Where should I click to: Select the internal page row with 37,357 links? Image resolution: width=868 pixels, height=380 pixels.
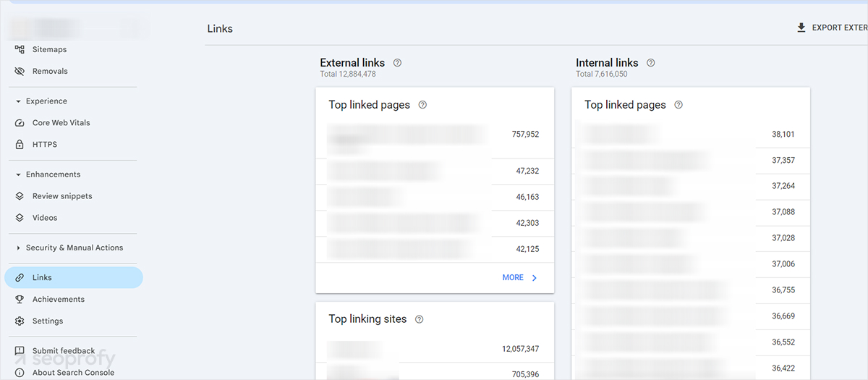(x=691, y=161)
